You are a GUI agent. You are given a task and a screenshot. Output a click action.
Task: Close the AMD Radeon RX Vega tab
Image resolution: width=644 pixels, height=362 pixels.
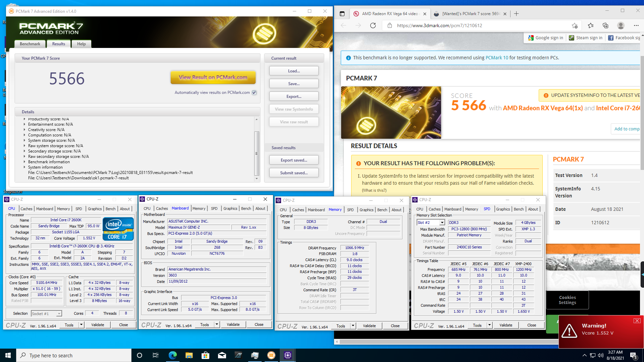click(x=425, y=14)
